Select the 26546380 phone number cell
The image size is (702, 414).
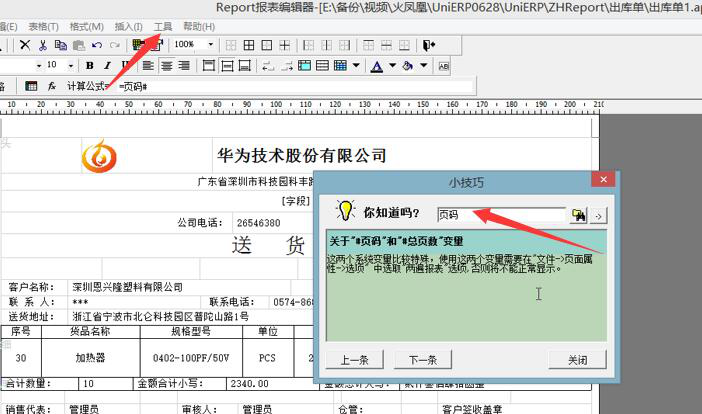coord(258,223)
